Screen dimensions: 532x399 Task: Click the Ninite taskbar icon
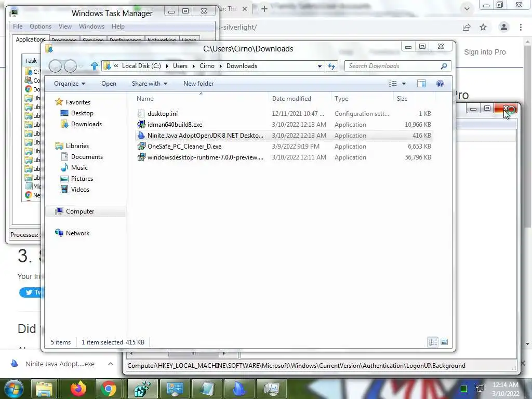point(239,389)
